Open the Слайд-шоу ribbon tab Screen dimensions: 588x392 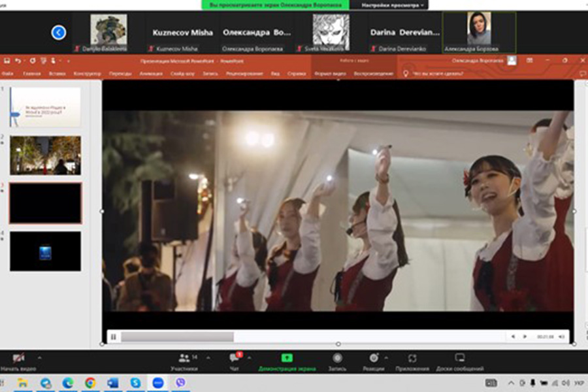pyautogui.click(x=182, y=74)
